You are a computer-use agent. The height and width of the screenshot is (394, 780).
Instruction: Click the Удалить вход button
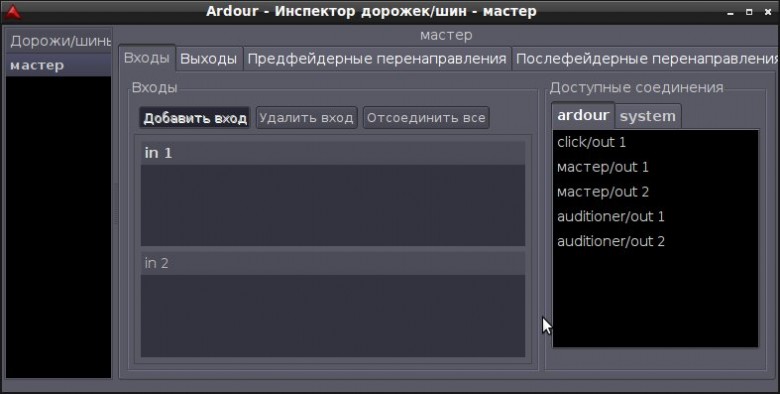(306, 118)
